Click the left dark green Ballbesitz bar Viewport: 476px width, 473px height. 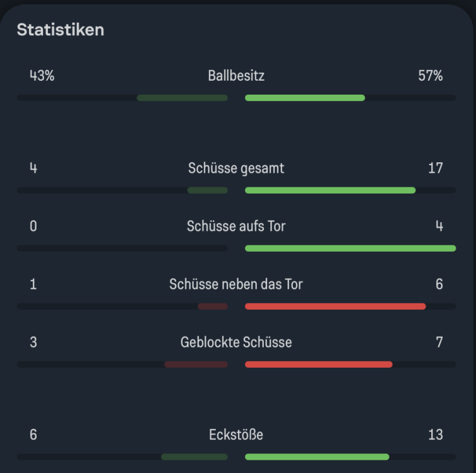[182, 98]
